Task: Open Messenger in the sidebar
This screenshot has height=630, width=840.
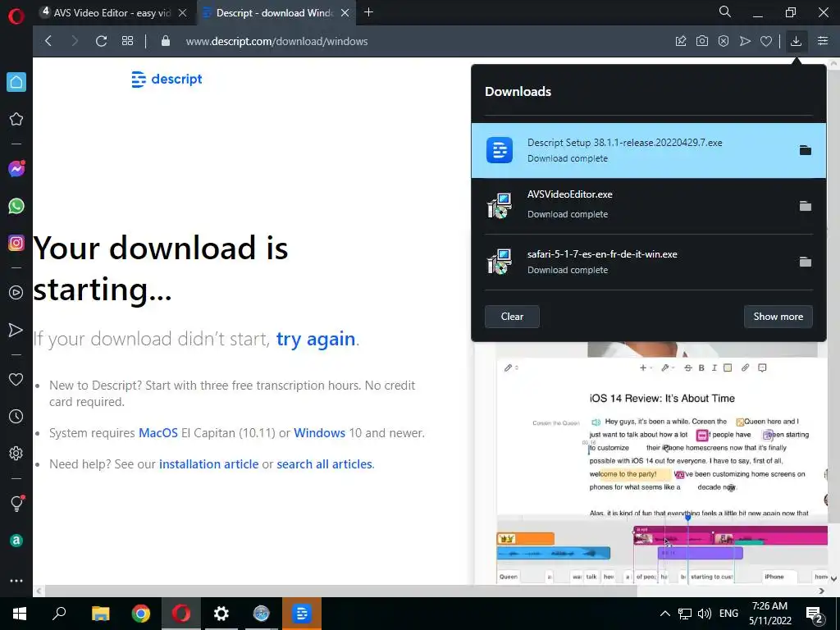Action: (x=16, y=169)
